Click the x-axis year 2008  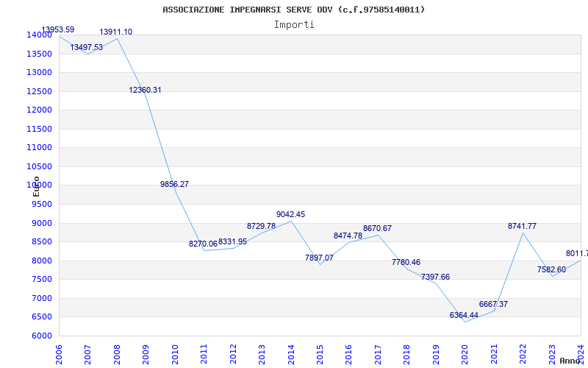[117, 355]
